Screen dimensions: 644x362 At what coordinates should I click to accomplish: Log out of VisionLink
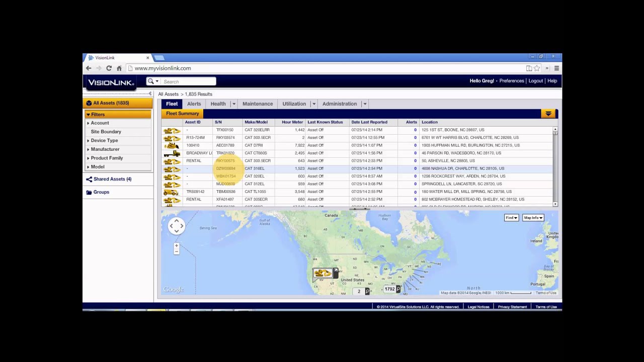pyautogui.click(x=536, y=81)
